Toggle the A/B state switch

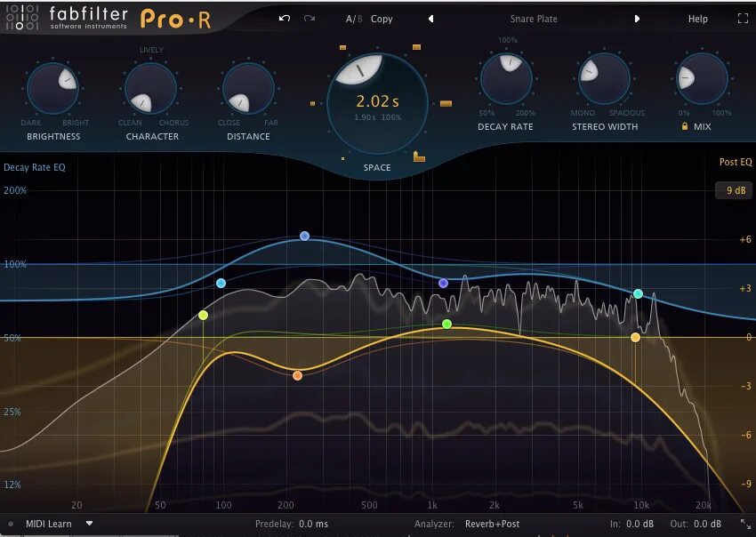pos(354,19)
